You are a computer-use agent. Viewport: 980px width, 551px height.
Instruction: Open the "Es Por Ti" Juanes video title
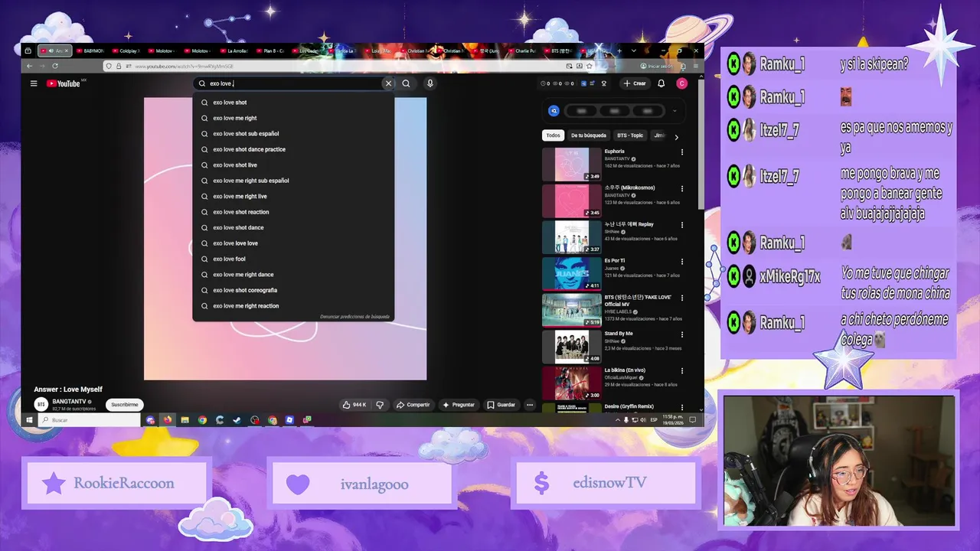coord(615,261)
